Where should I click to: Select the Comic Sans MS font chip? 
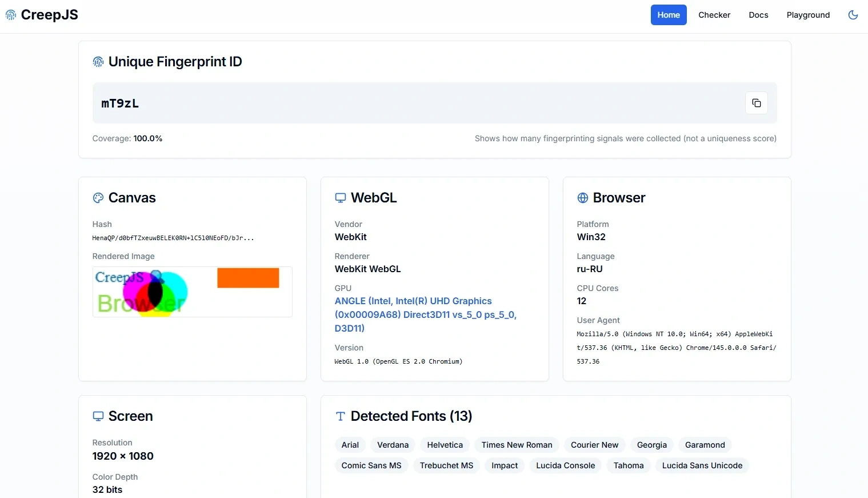(x=371, y=465)
